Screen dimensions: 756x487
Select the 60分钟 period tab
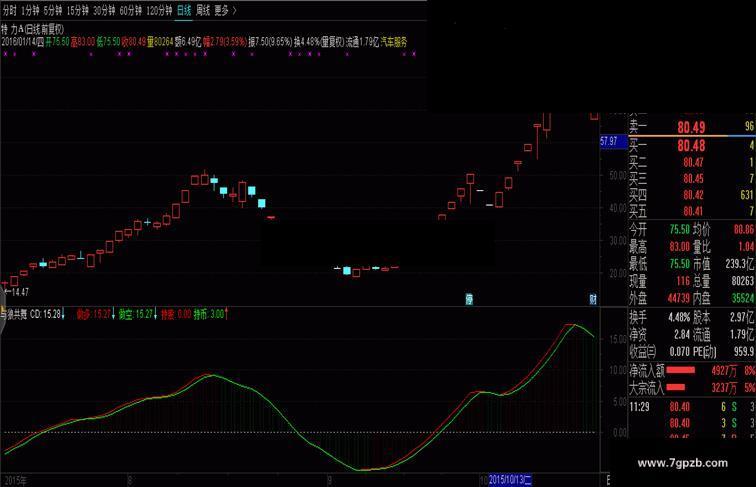[x=131, y=10]
